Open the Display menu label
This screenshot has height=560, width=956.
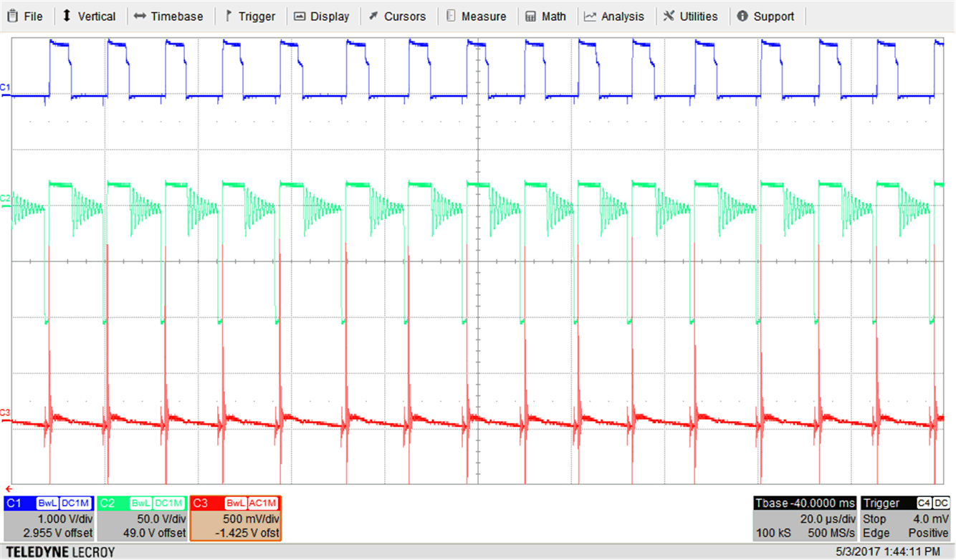330,16
